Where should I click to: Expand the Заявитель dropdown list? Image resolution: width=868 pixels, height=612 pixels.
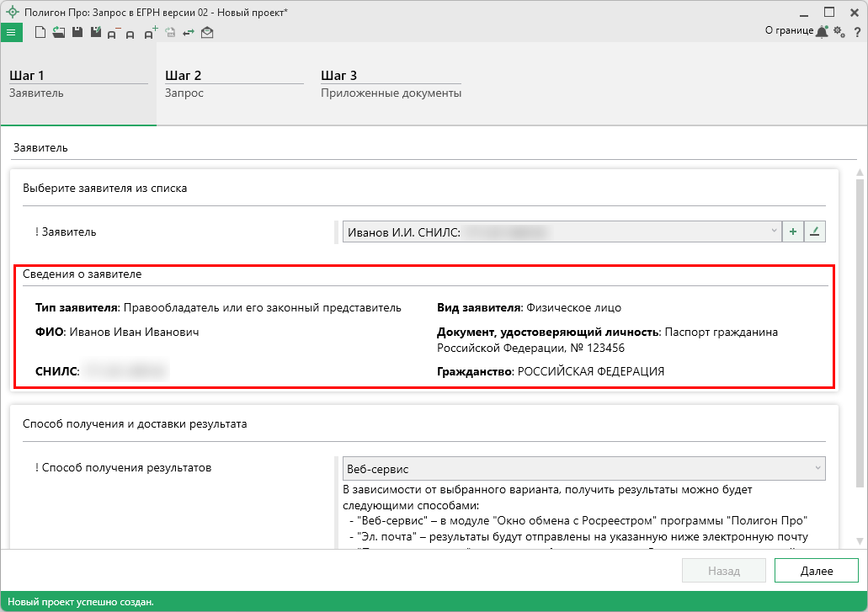click(x=774, y=231)
